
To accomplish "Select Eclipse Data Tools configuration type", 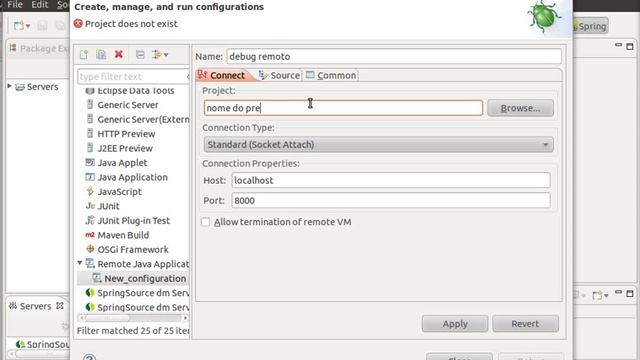I will pos(136,91).
